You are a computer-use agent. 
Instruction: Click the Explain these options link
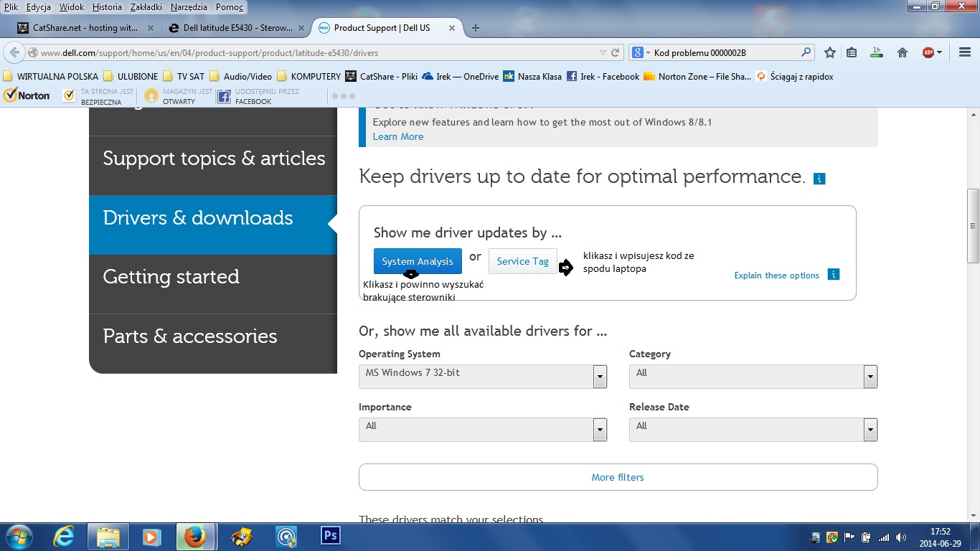pyautogui.click(x=776, y=275)
